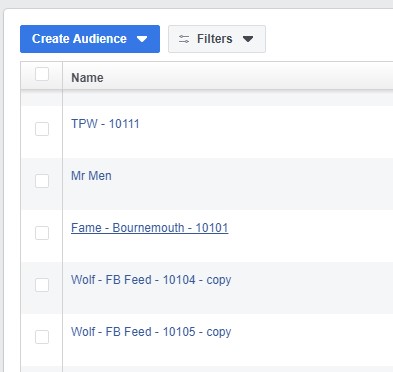Open the Fame - Bournemouth - 10101 link
Viewport: 393px width, 372px height.
click(150, 228)
